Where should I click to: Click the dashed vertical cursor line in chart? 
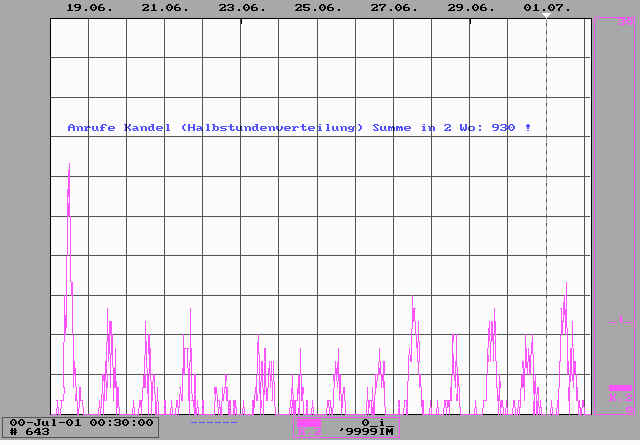(x=546, y=200)
